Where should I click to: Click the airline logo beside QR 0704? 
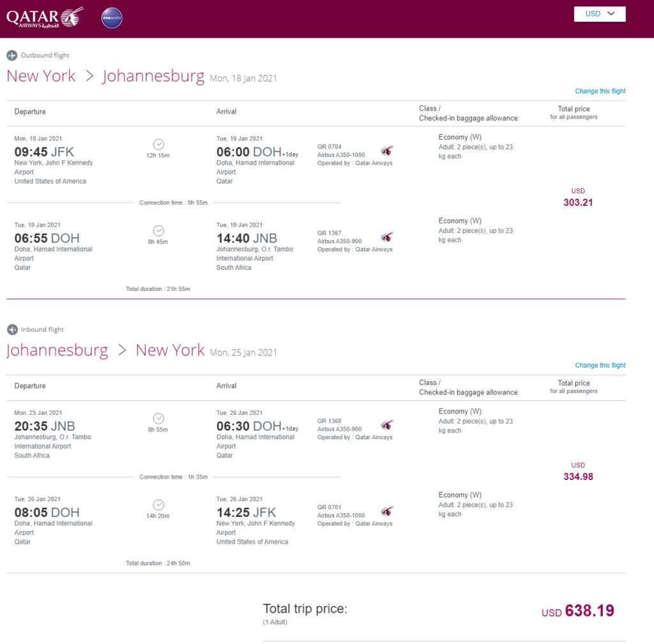387,151
